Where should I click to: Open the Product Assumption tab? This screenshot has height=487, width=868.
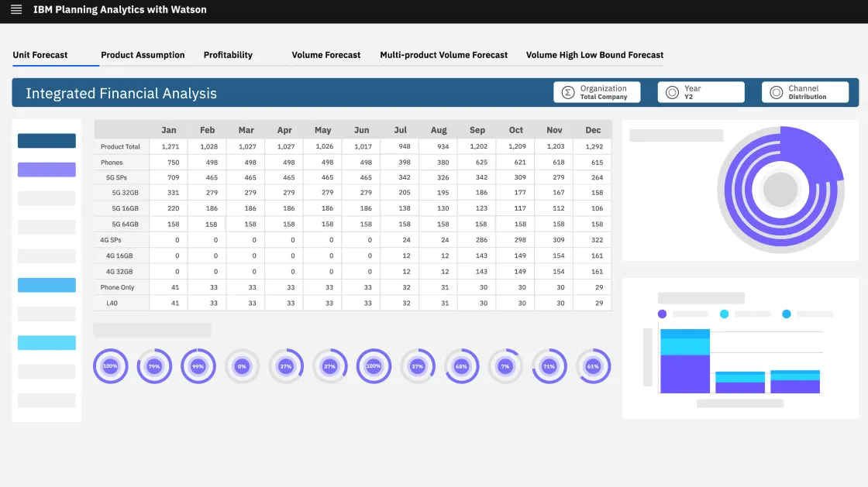coord(143,55)
